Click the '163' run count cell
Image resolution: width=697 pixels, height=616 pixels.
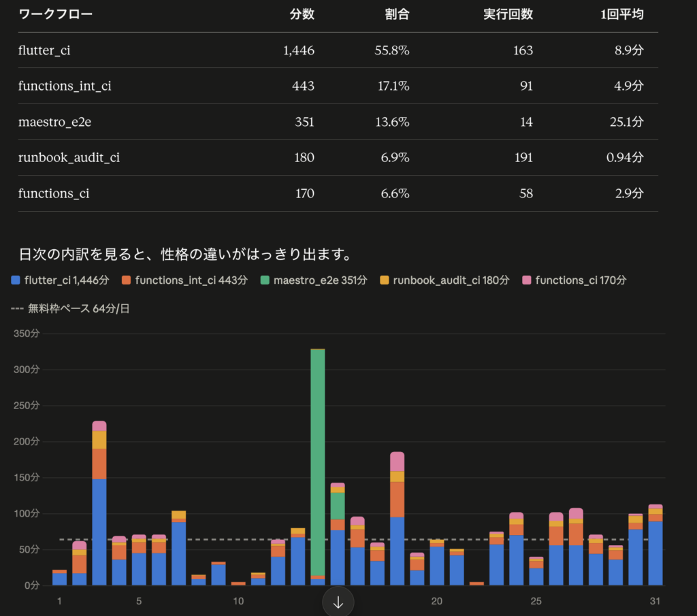coord(523,50)
